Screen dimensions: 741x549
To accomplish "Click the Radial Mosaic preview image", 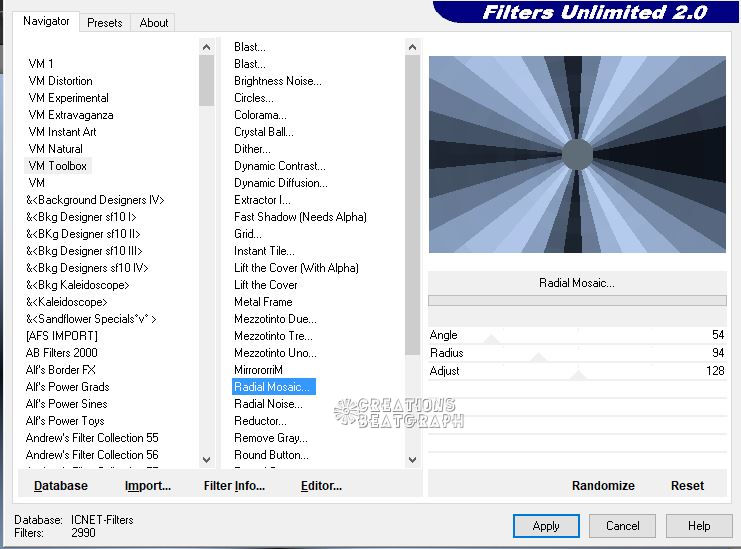I will [x=577, y=154].
